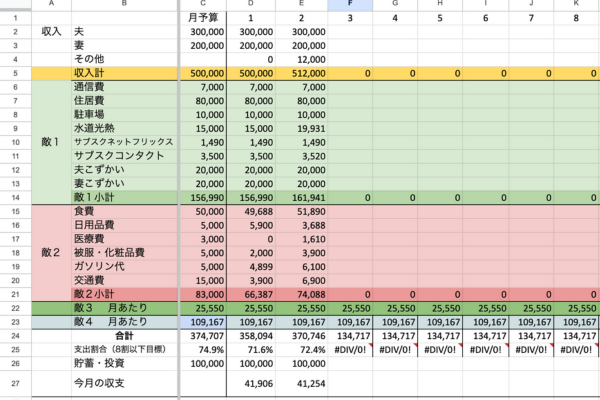Click the 被服・化粧品費 cell
Screen dimensions: 600x400
click(x=124, y=253)
